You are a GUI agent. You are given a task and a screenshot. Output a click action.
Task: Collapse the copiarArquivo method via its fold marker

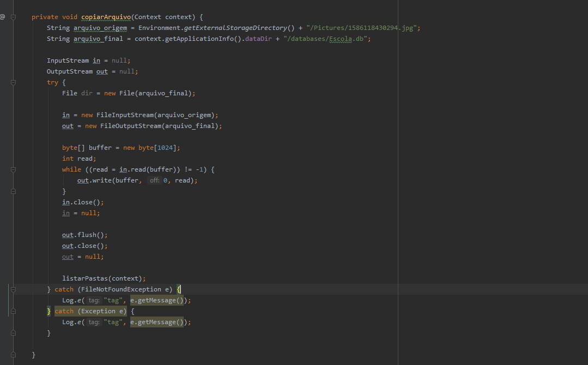[x=13, y=17]
